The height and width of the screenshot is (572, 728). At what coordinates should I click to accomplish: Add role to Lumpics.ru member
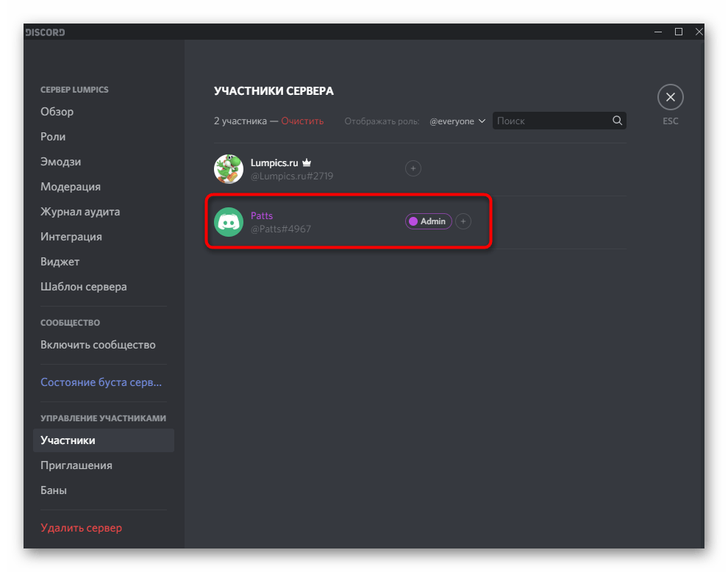(x=413, y=168)
